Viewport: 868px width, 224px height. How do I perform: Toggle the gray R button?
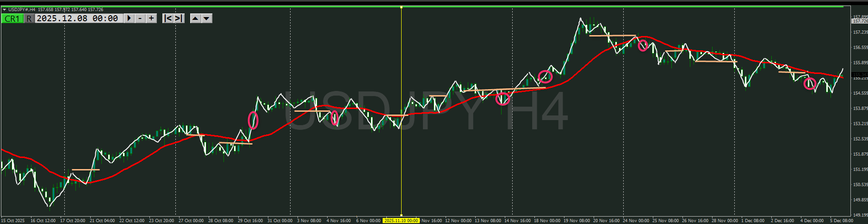(29, 18)
